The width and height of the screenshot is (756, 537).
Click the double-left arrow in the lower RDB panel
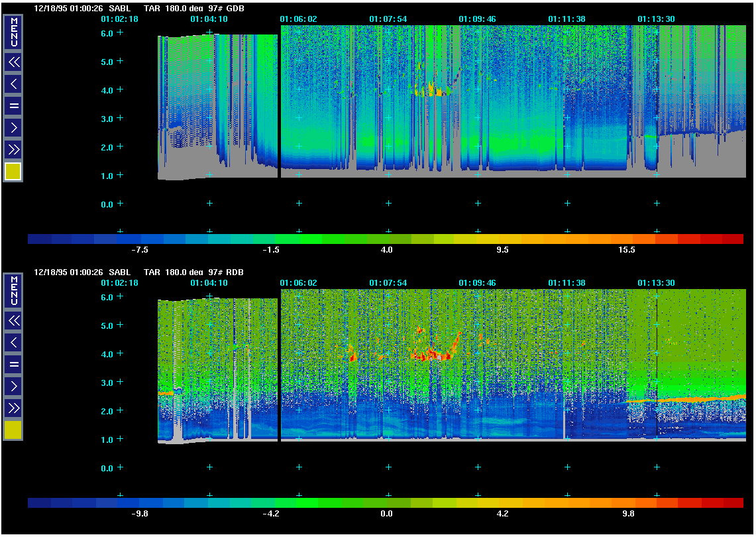click(x=13, y=321)
